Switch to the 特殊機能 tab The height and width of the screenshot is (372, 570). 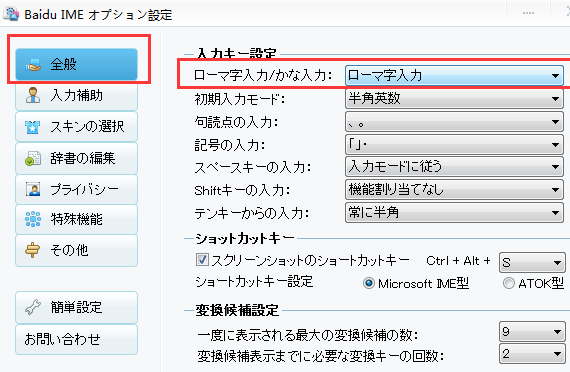[76, 219]
